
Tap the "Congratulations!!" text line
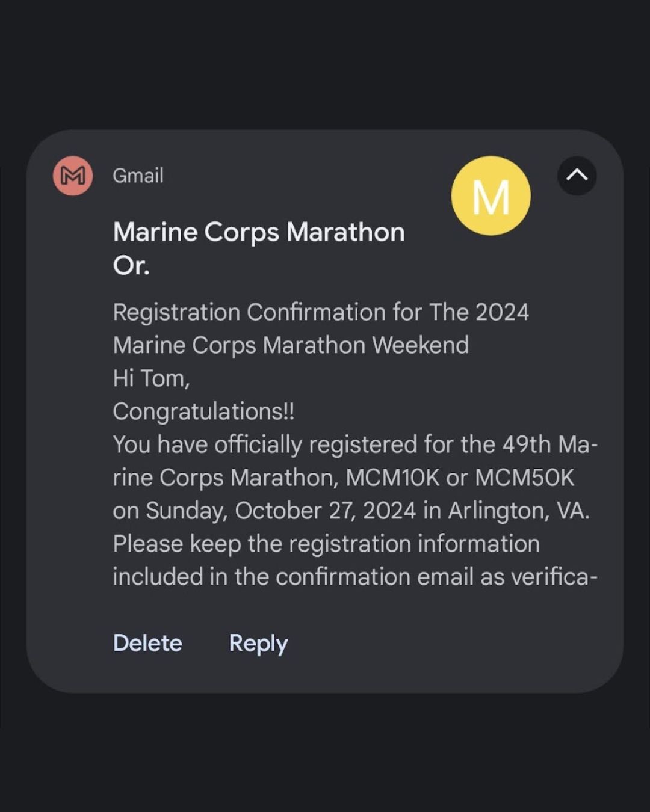tap(203, 411)
